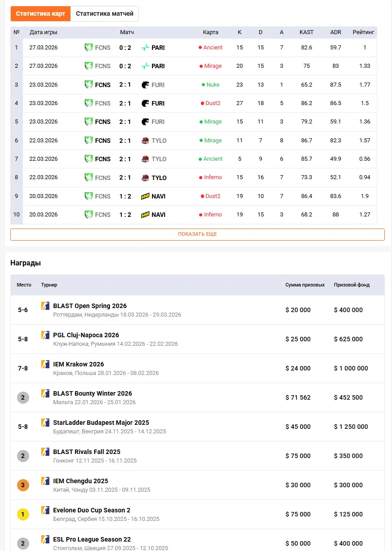
Task: Click the TYLO team logo in row 6
Action: pos(145,141)
